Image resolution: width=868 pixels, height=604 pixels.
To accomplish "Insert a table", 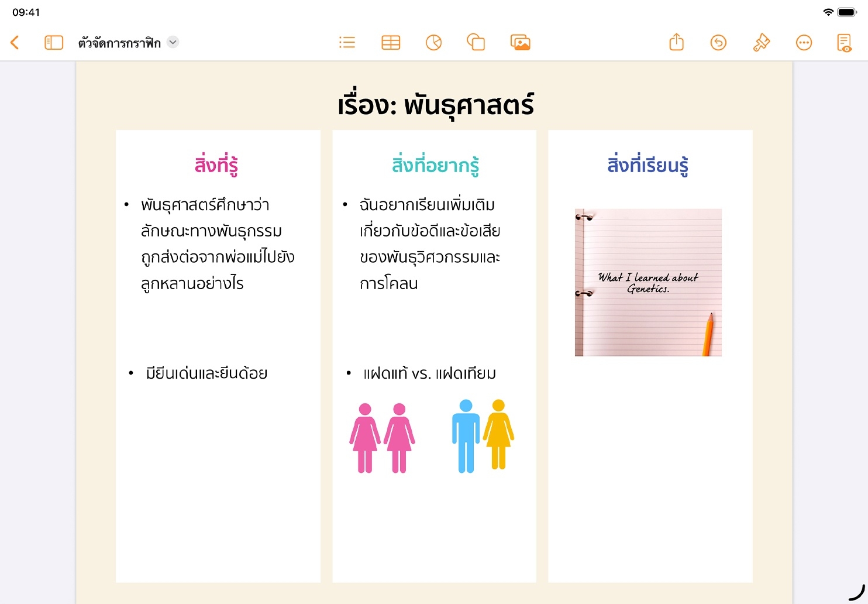I will 391,42.
